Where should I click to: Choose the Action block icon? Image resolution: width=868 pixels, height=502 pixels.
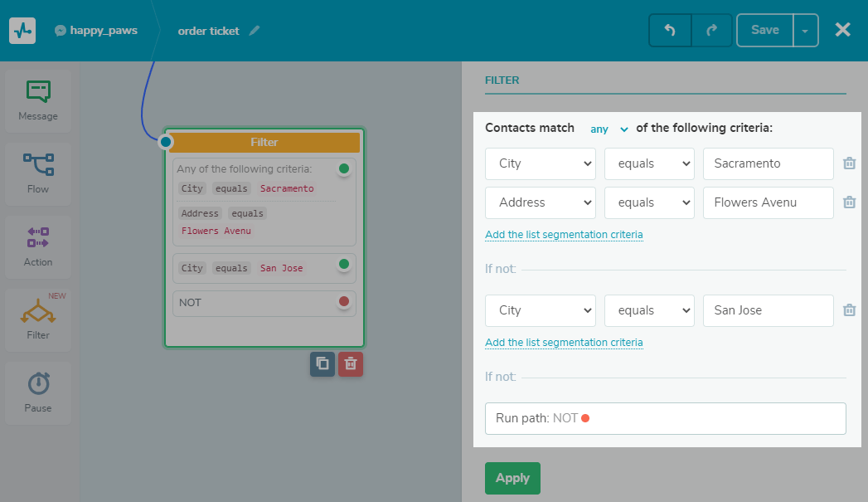pos(38,237)
